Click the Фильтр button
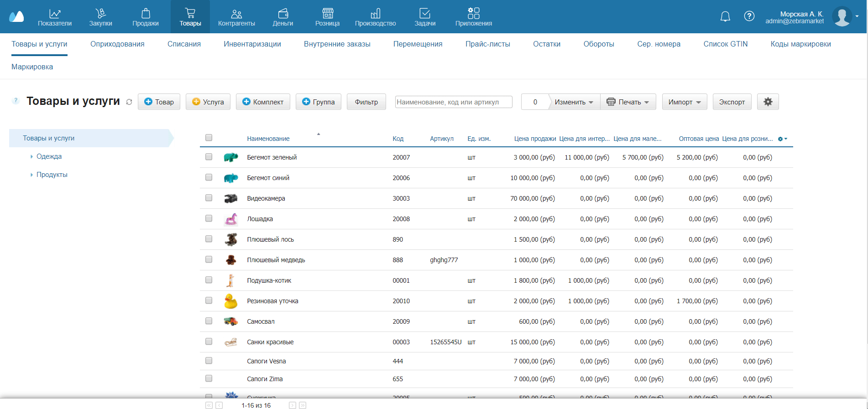868x409 pixels. (366, 102)
